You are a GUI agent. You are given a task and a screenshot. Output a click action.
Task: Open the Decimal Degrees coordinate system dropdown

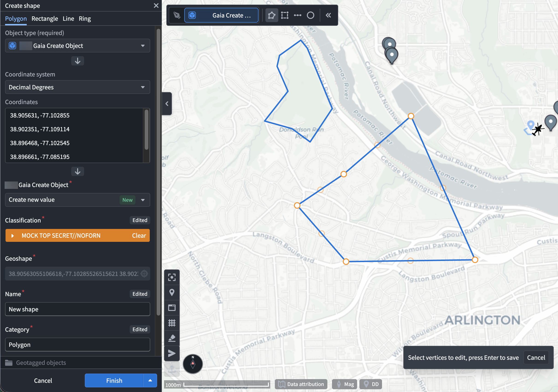(x=78, y=87)
